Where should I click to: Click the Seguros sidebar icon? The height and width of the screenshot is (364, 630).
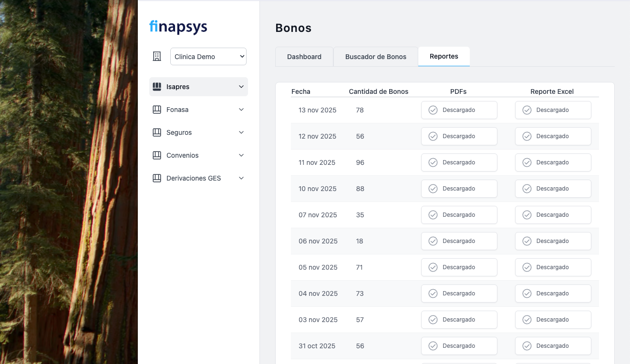point(157,132)
